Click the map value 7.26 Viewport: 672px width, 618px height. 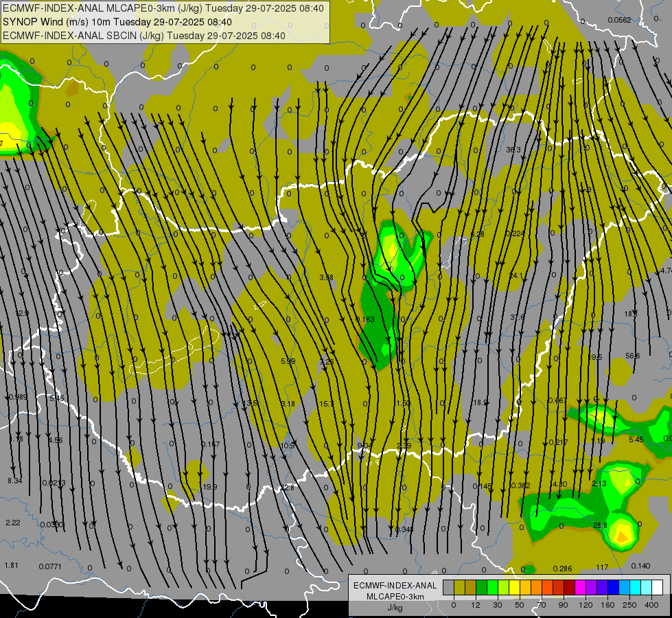coord(327,362)
